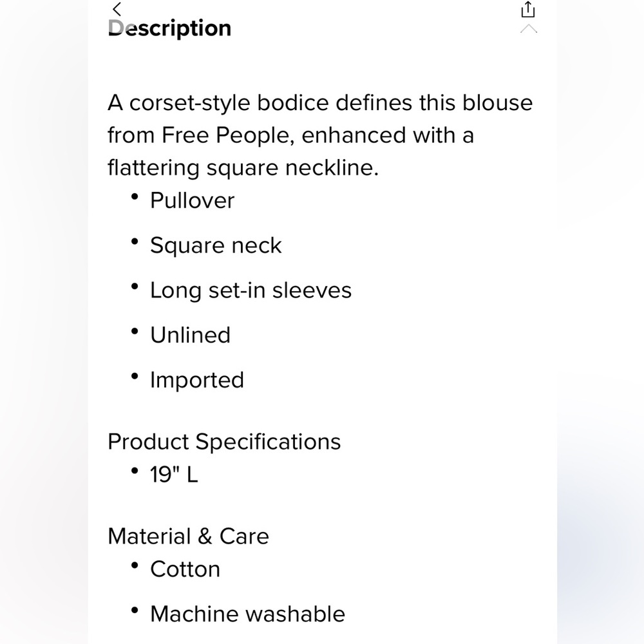
Task: Click the Machine washable item
Action: [248, 614]
